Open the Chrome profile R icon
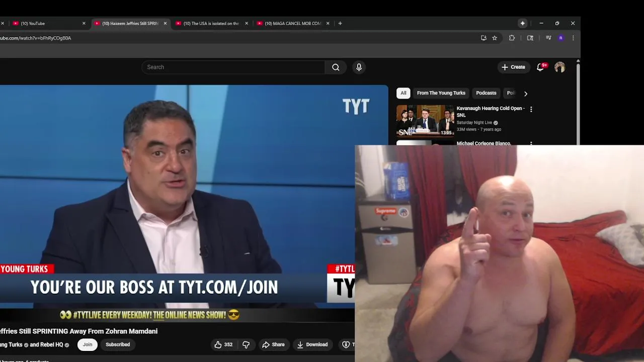 tap(560, 38)
